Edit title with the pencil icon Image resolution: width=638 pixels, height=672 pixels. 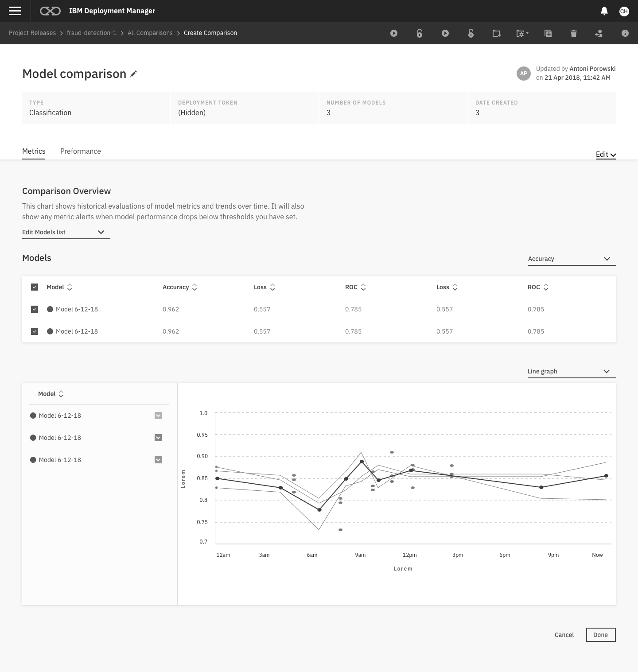pos(133,74)
